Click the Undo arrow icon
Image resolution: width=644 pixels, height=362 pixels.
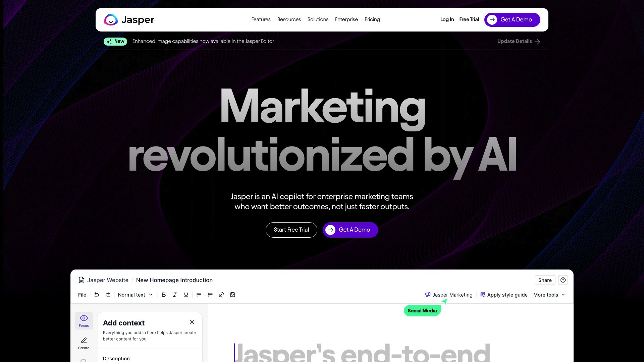pyautogui.click(x=97, y=295)
